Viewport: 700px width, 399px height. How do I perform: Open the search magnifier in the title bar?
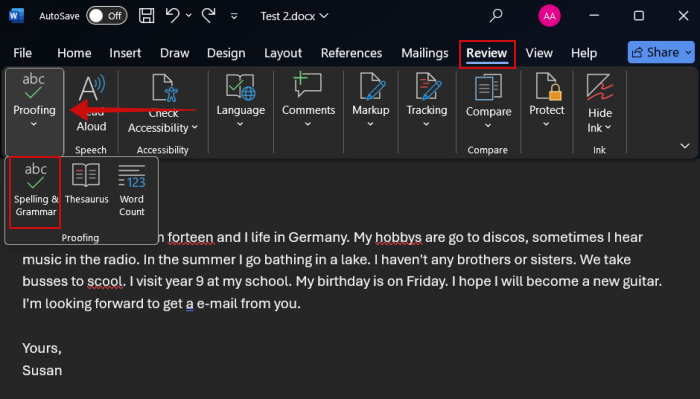[496, 16]
